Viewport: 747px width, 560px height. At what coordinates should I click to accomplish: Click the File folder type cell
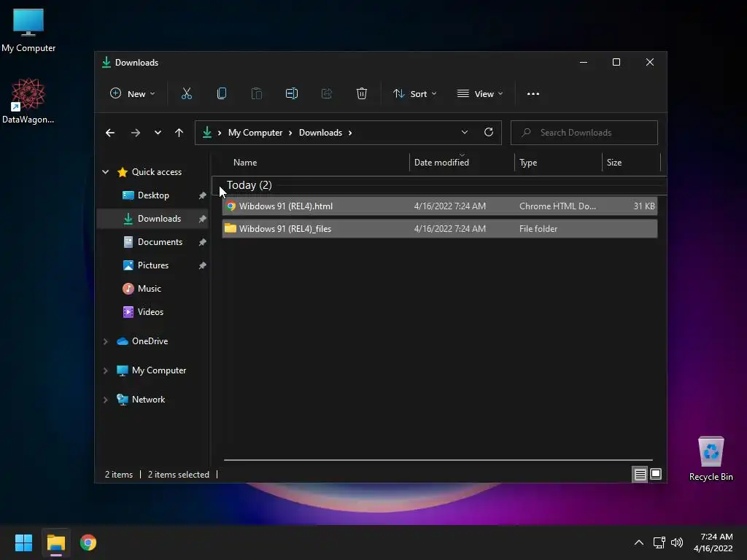tap(538, 228)
